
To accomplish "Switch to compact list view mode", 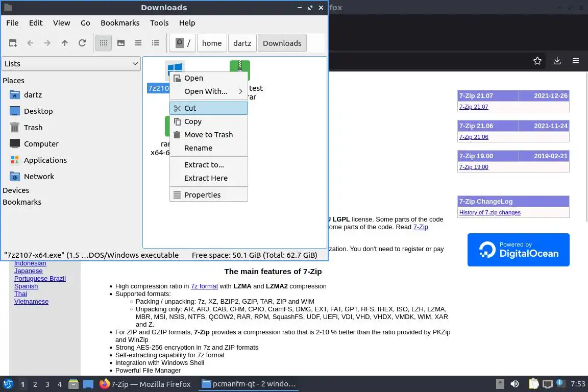I will pyautogui.click(x=138, y=43).
